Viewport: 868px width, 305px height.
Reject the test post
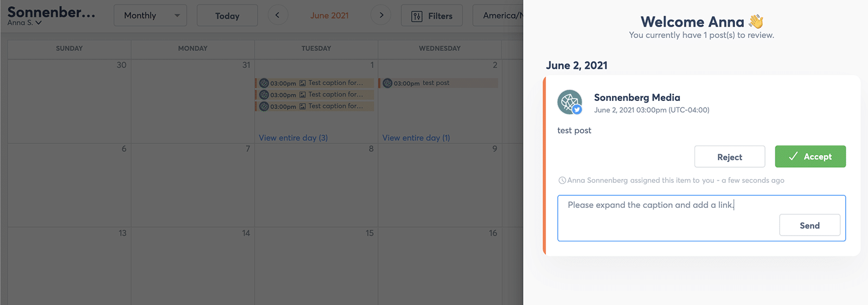tap(729, 157)
